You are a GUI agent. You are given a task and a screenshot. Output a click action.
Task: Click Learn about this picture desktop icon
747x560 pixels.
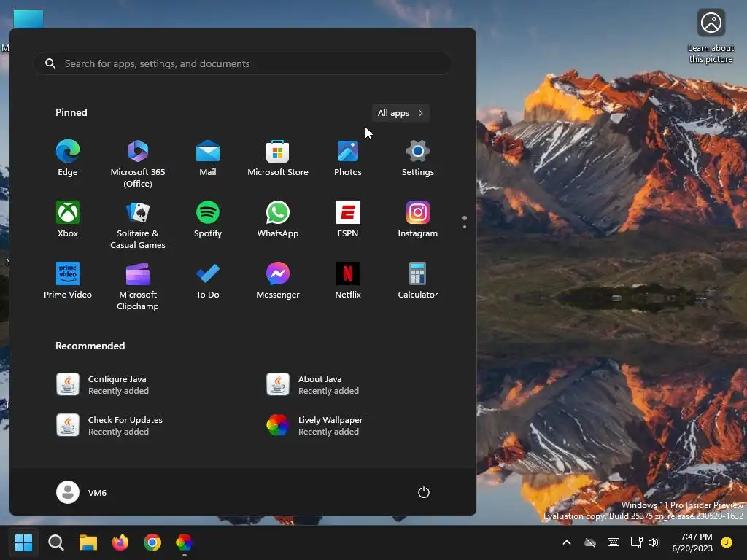[711, 36]
